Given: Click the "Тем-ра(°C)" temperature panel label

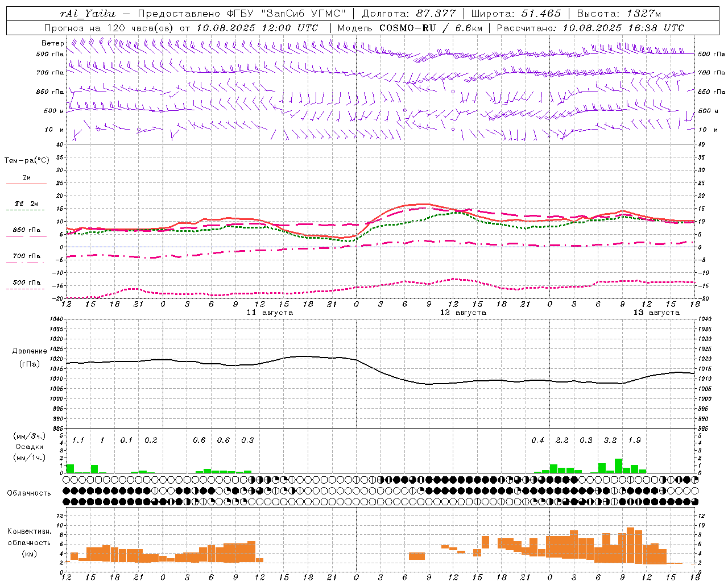Looking at the screenshot, I should click(27, 161).
